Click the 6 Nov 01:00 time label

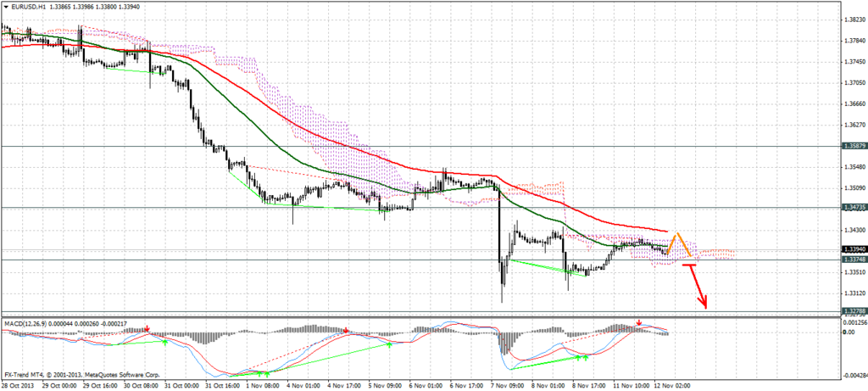coord(426,384)
